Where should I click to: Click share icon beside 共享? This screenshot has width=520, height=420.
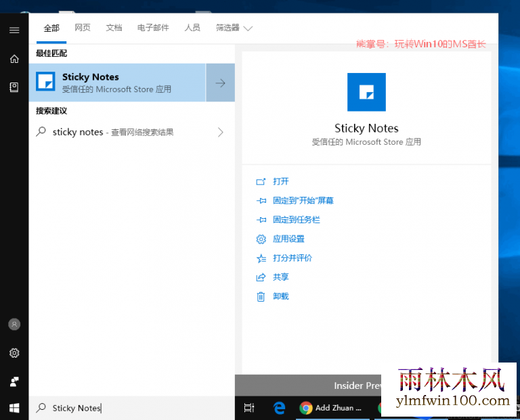[x=261, y=277]
